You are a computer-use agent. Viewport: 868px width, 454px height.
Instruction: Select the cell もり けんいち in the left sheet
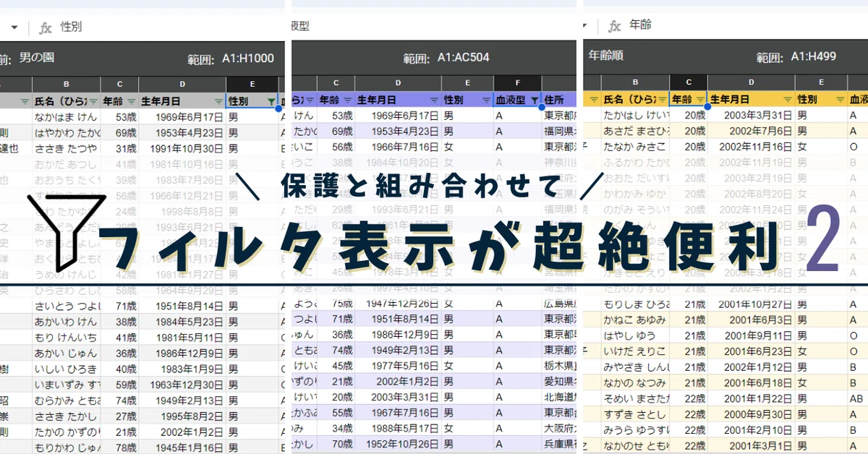tap(67, 338)
